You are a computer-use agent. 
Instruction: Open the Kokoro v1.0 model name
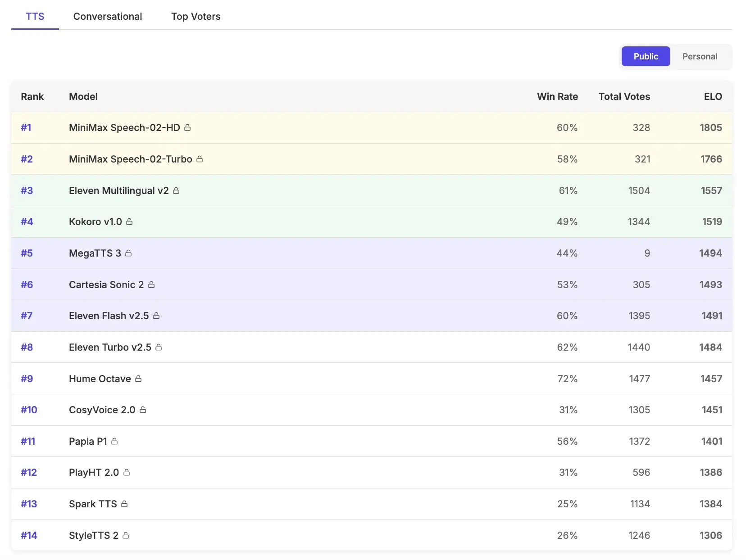pyautogui.click(x=96, y=222)
